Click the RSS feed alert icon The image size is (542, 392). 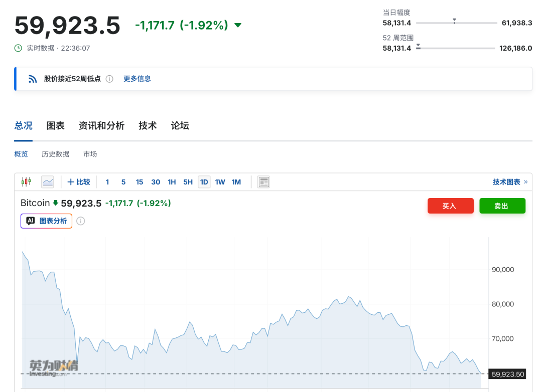(33, 79)
